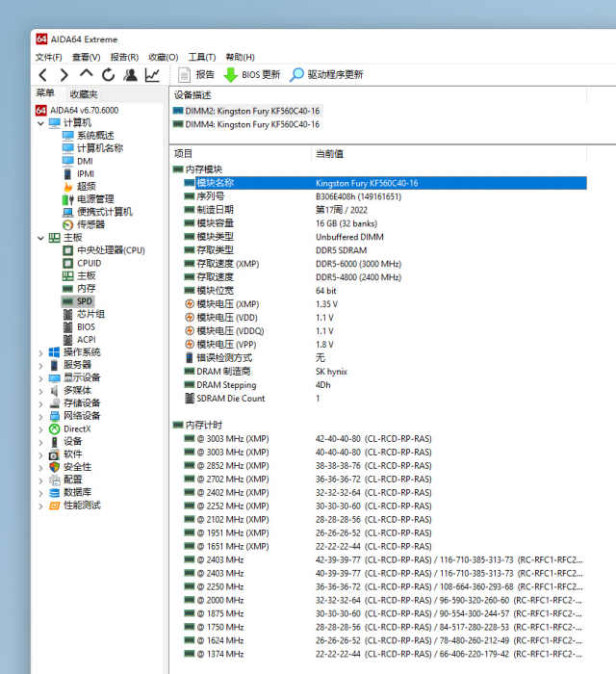
Task: Click the BIOS 更新 button
Action: tap(252, 75)
